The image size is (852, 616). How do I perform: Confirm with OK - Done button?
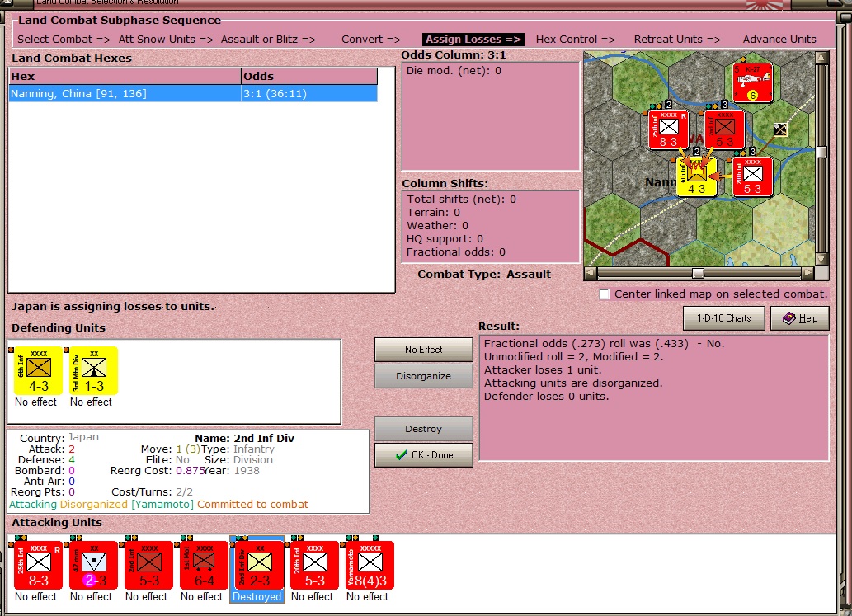[x=423, y=454]
